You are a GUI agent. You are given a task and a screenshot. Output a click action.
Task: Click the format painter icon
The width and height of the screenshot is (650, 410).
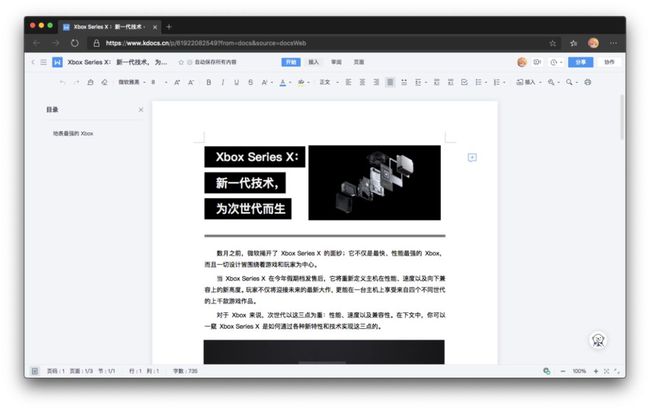(x=90, y=82)
